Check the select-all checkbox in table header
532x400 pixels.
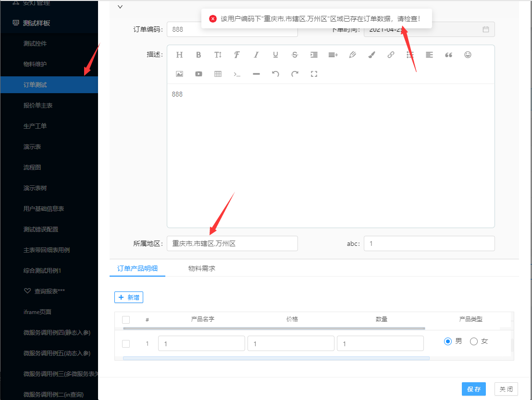(x=126, y=319)
